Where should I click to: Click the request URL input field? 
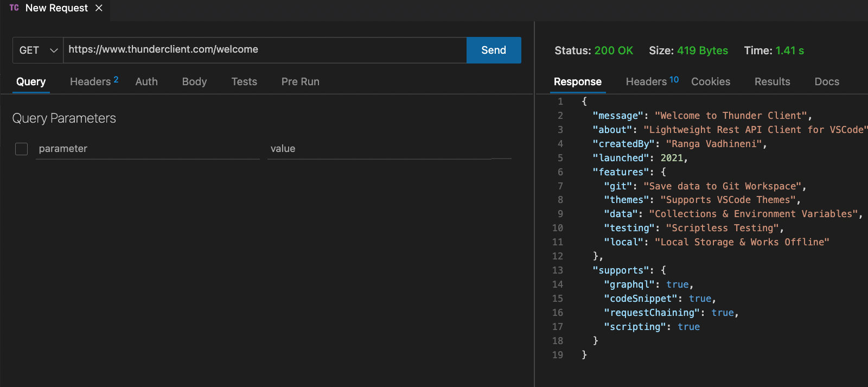(265, 50)
